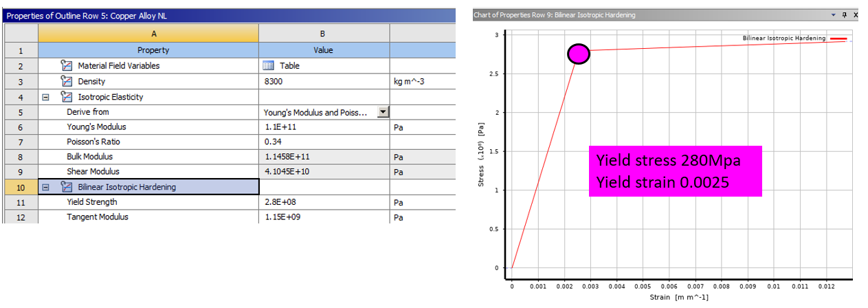Image resolution: width=868 pixels, height=308 pixels.
Task: Click the Pa unit for Tangent Modulus
Action: tap(399, 217)
